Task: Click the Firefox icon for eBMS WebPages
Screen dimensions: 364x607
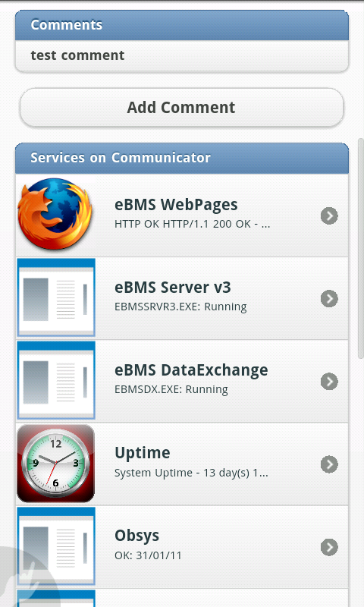Action: click(55, 215)
